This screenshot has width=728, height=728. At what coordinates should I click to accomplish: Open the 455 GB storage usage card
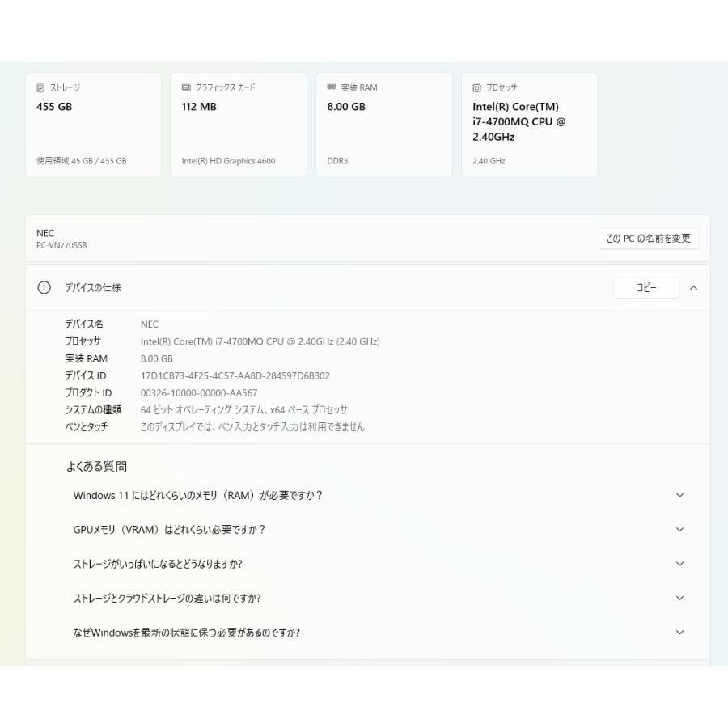[x=93, y=125]
